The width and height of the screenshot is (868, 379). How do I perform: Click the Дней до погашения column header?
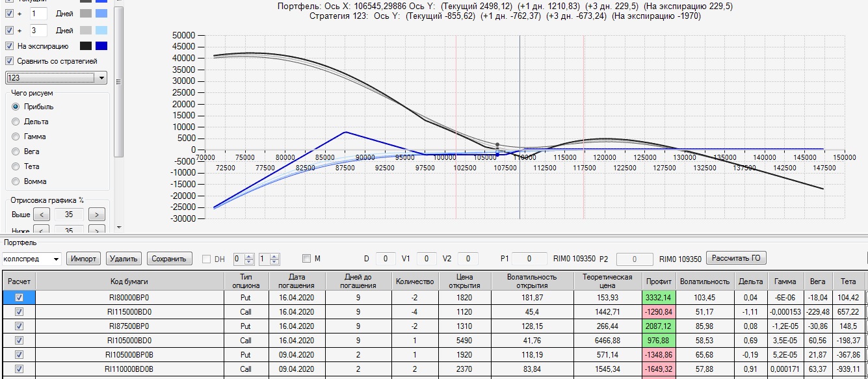(358, 281)
